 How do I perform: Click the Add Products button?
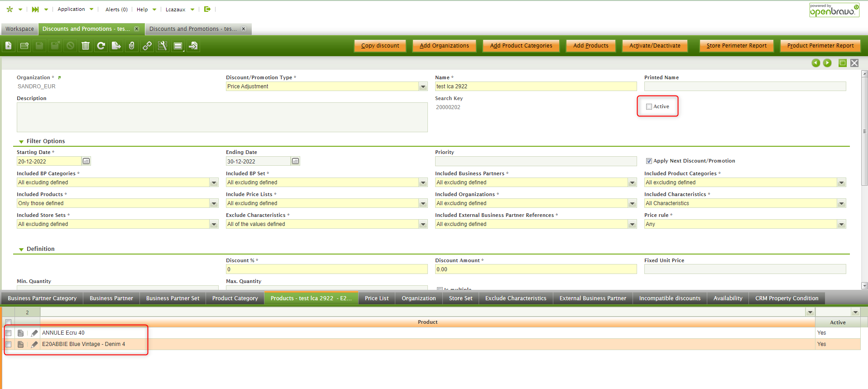[591, 46]
